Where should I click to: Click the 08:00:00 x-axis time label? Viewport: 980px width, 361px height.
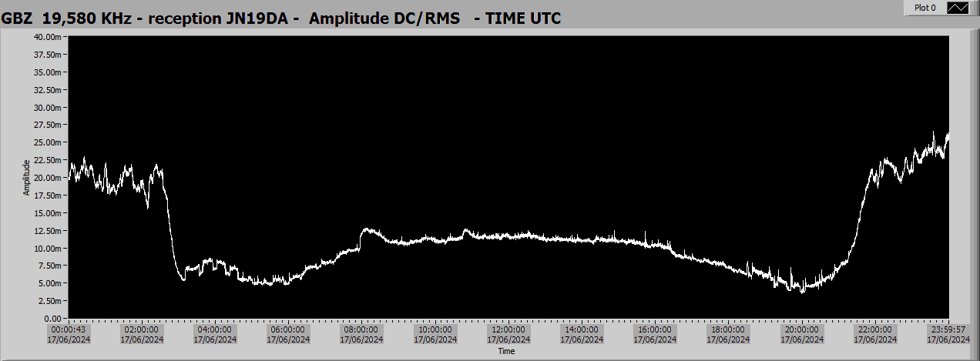361,329
